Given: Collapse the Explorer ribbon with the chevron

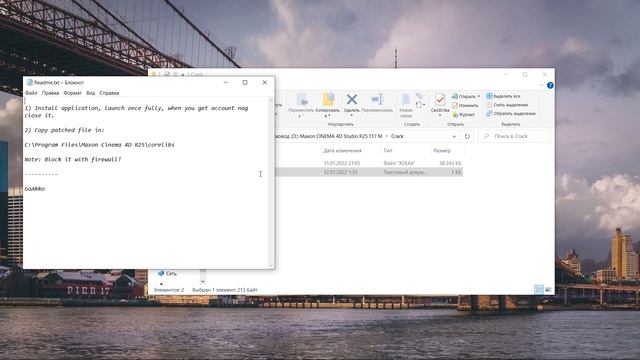Looking at the screenshot, I should point(541,85).
